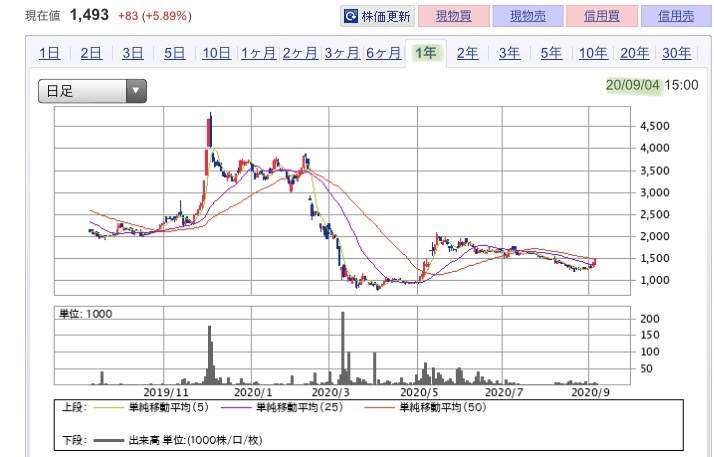Click the time 15:00 text
Viewport: 714px width, 457px height.
tap(681, 85)
